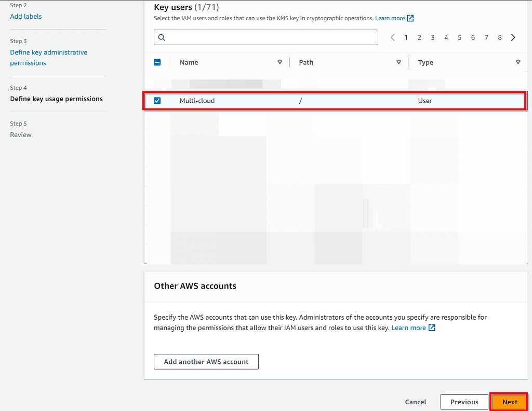Click inside the key users search field
The image size is (532, 411).
point(260,37)
